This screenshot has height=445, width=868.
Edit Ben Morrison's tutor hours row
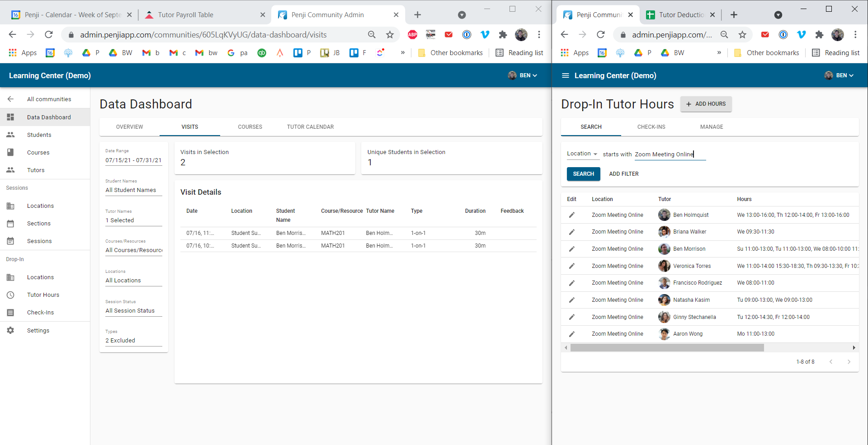click(x=571, y=249)
